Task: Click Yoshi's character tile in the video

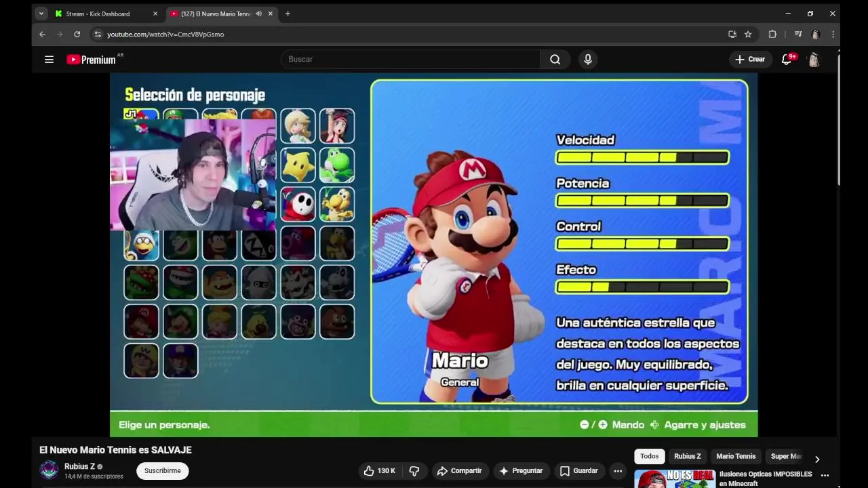Action: pos(337,165)
